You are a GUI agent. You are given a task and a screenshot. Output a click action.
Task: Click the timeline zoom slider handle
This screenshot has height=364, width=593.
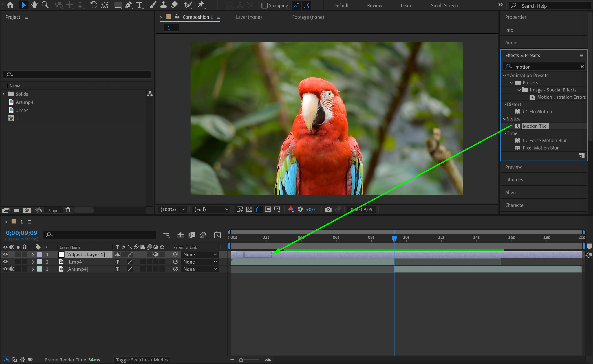pos(241,360)
